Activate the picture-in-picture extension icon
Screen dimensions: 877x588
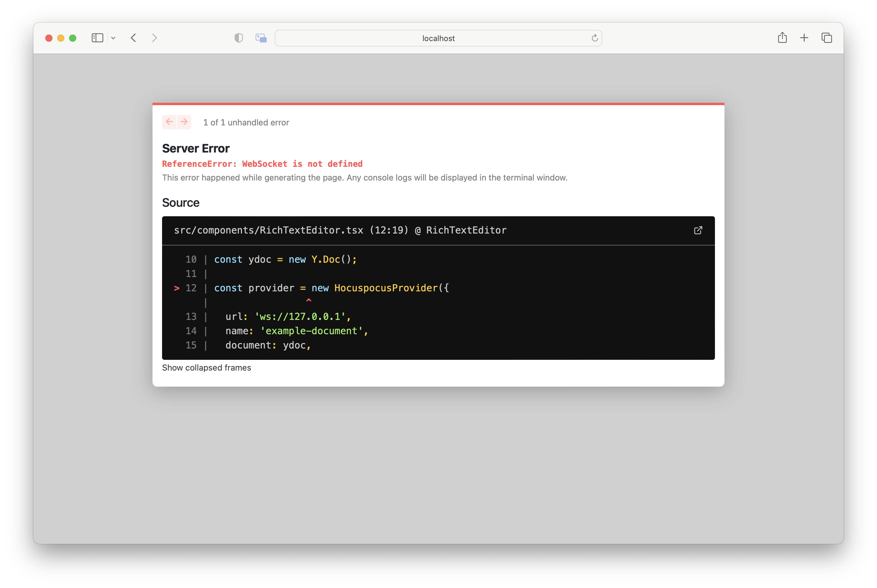(x=261, y=38)
